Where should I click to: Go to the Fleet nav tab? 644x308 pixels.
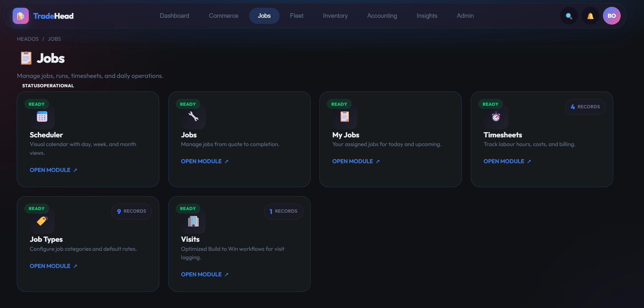pyautogui.click(x=296, y=16)
